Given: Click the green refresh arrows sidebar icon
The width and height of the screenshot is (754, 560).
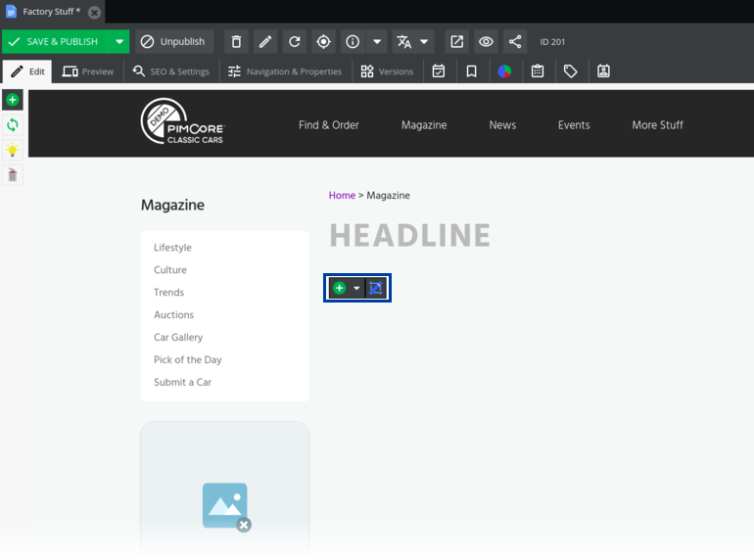Looking at the screenshot, I should 13,125.
